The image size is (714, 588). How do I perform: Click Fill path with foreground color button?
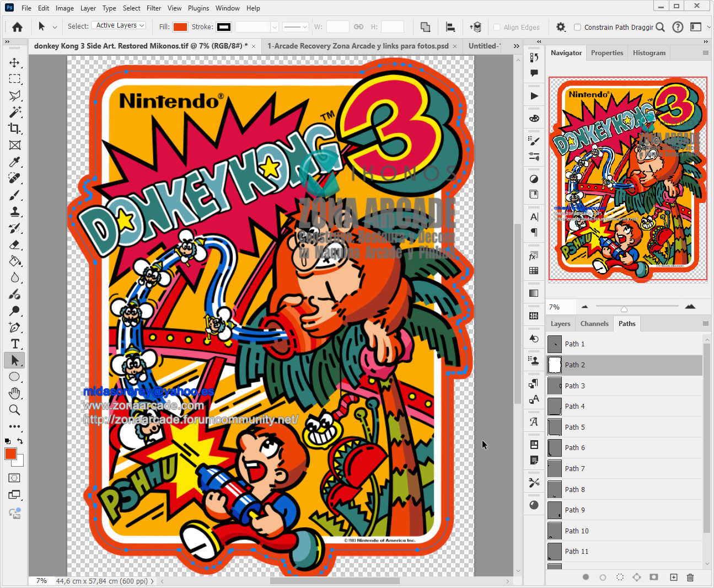[x=586, y=577]
